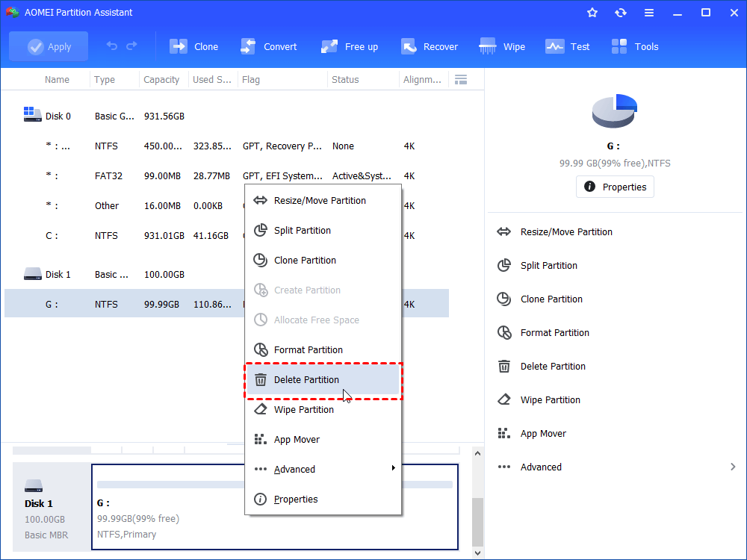
Task: Expand Advanced submenu in context menu
Action: pyautogui.click(x=323, y=470)
